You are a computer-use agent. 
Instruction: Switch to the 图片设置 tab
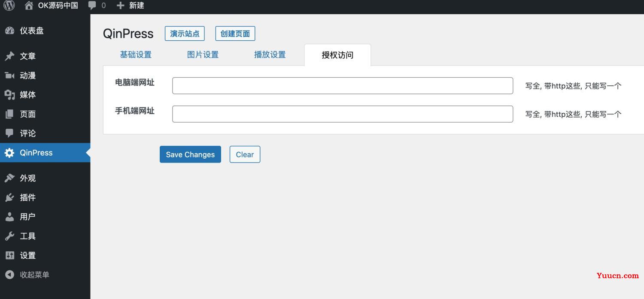(x=203, y=54)
